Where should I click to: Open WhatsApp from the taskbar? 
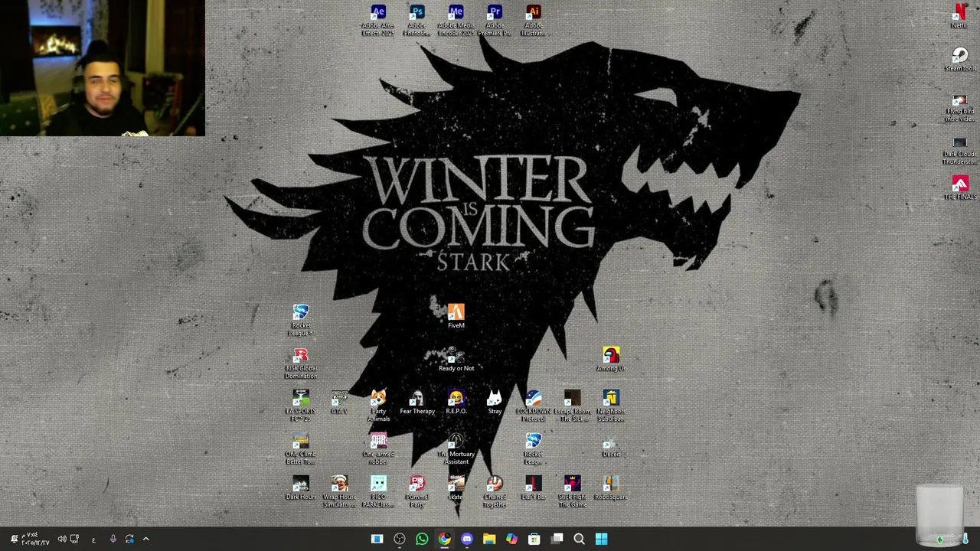(x=422, y=540)
